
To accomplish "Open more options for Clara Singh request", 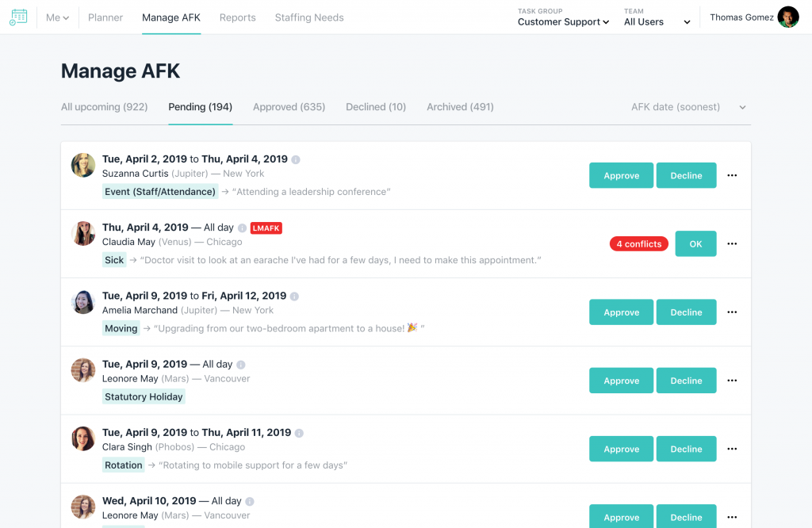I will click(732, 449).
